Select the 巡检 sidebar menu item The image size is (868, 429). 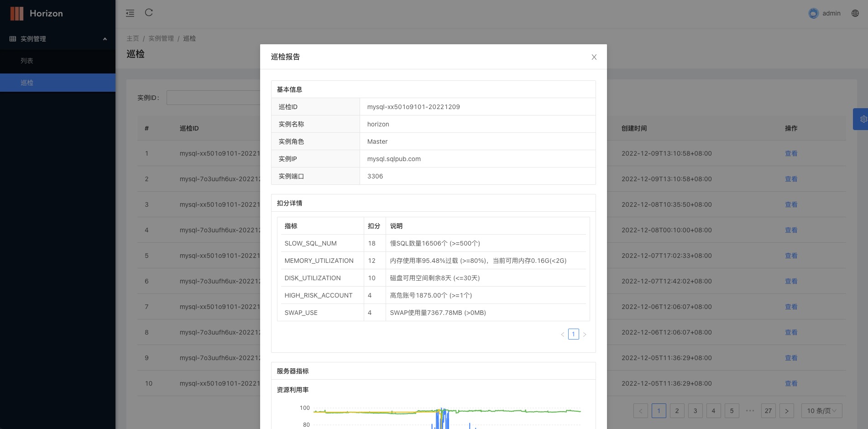[58, 83]
